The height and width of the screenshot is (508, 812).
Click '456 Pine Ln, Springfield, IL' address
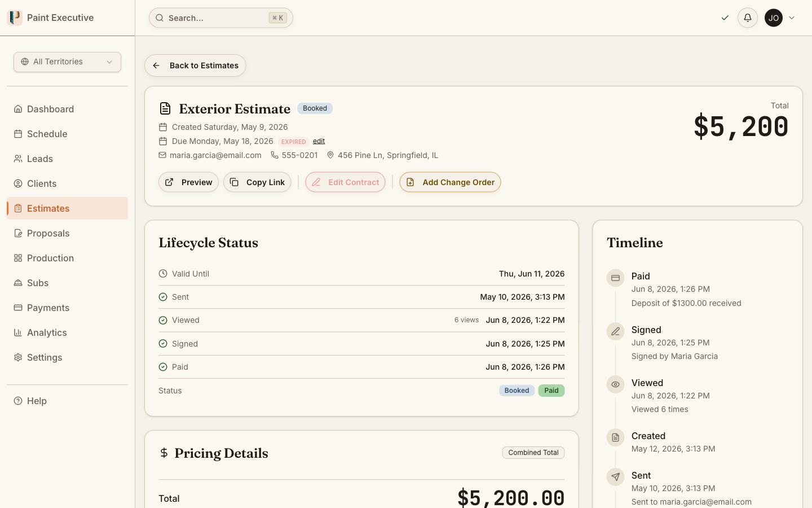[x=388, y=155]
